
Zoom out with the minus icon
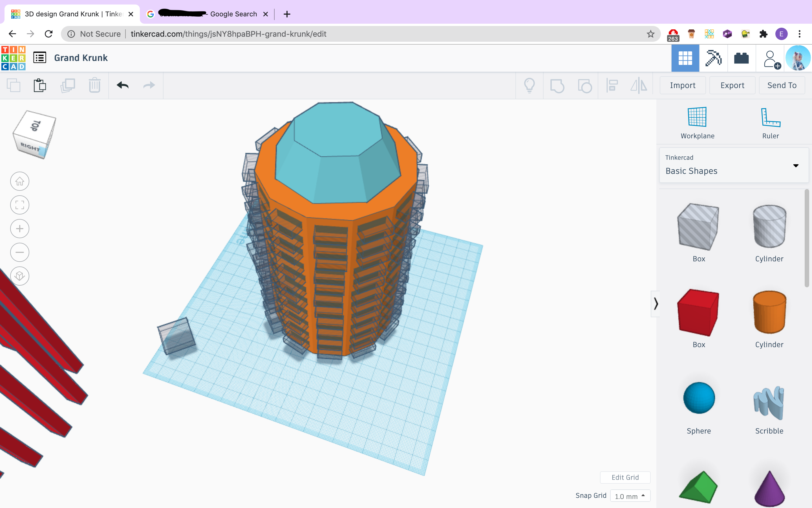click(20, 252)
